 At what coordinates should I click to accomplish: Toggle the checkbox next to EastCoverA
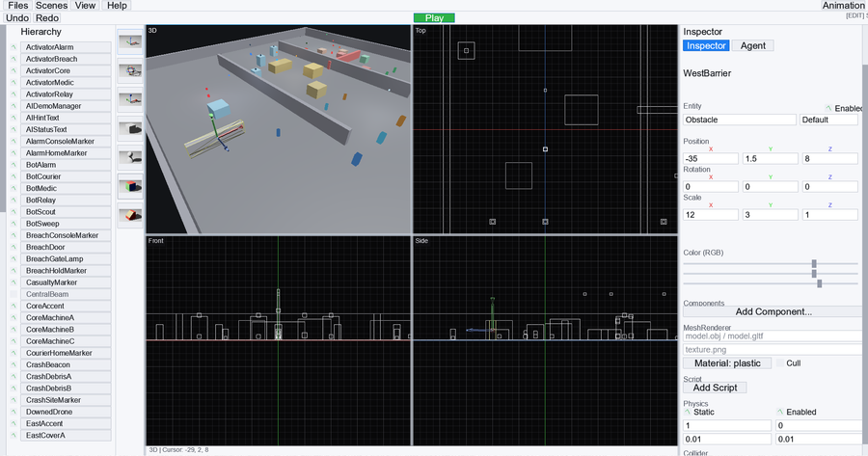pyautogui.click(x=14, y=435)
